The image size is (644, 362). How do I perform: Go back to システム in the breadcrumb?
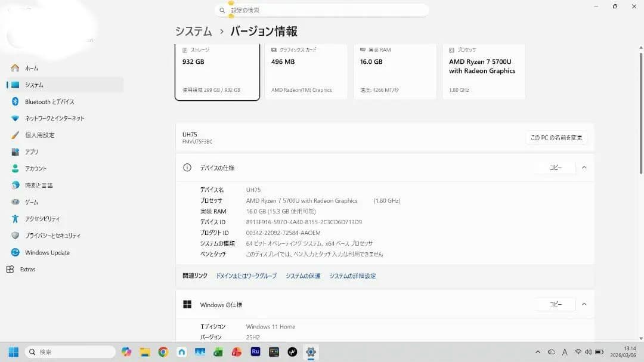[193, 31]
